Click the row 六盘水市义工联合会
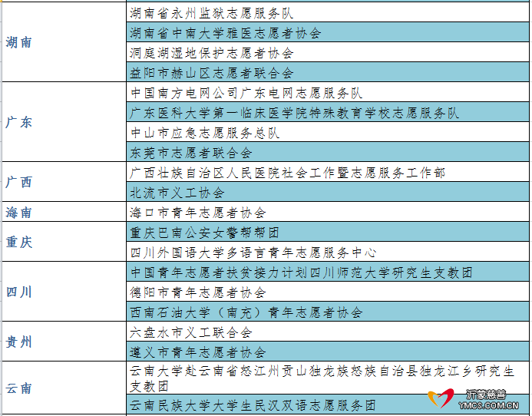Screen dimensions: 532x416 coord(328,332)
